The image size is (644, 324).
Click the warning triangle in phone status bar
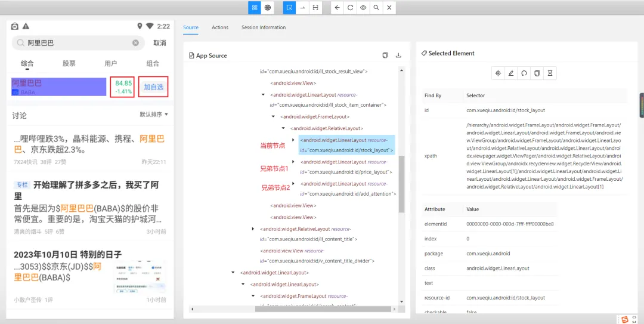(x=26, y=26)
